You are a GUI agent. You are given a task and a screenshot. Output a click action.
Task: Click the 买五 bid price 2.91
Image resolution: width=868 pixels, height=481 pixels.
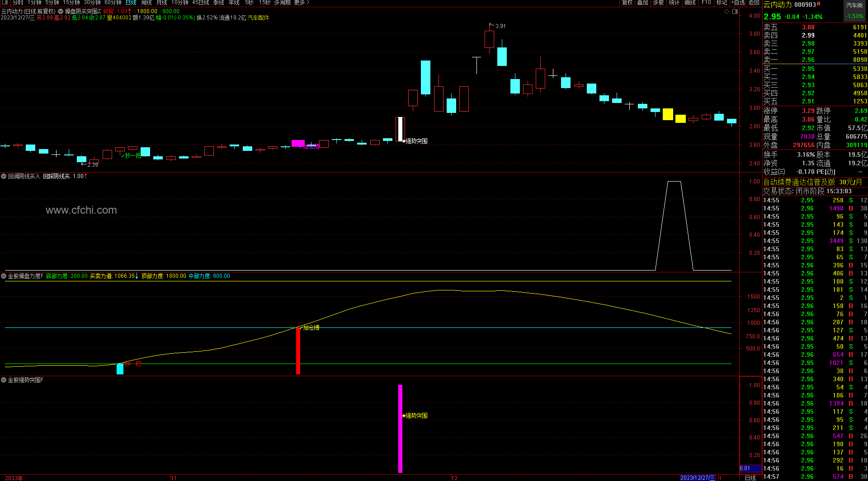808,102
